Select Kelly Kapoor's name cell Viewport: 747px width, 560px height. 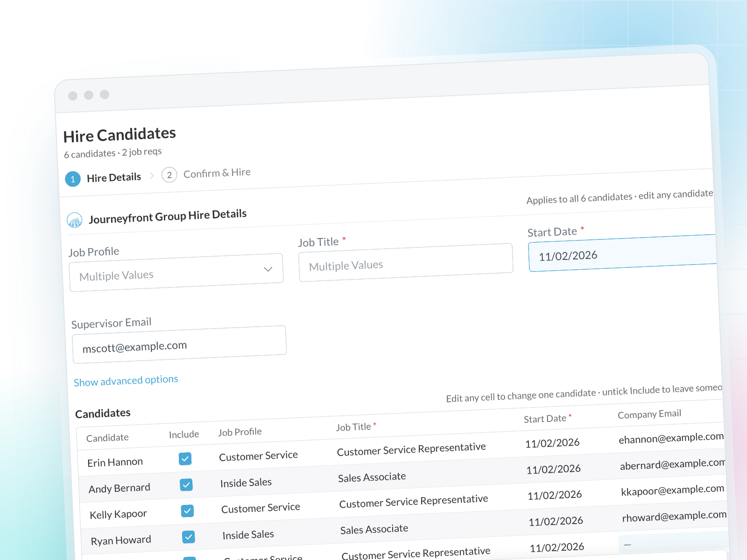[x=118, y=514]
